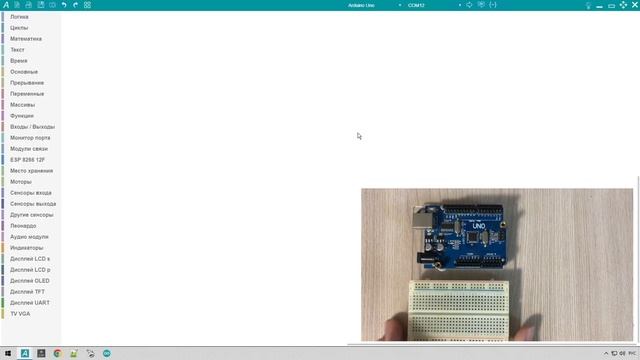
Task: Click the upload arrow icon near COM12
Action: 469,5
